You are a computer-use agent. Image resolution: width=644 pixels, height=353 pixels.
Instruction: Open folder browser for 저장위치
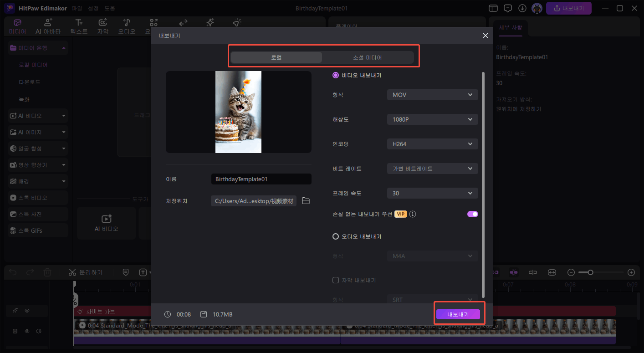pos(306,200)
